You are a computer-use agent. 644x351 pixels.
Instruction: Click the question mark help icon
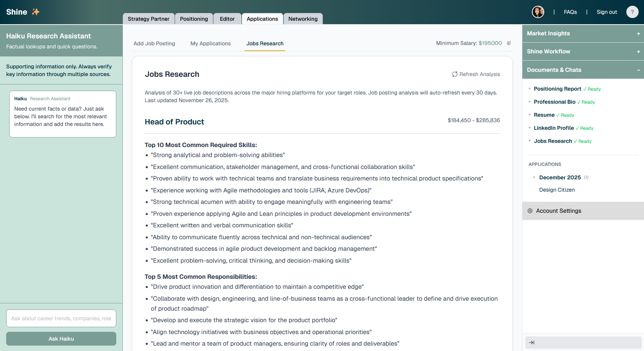[632, 12]
